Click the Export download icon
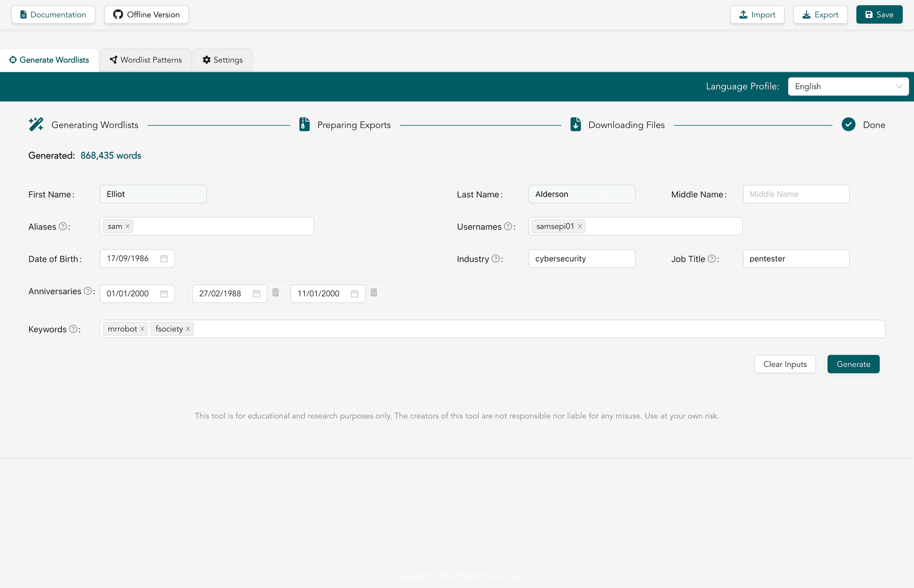The width and height of the screenshot is (914, 588). coord(806,15)
